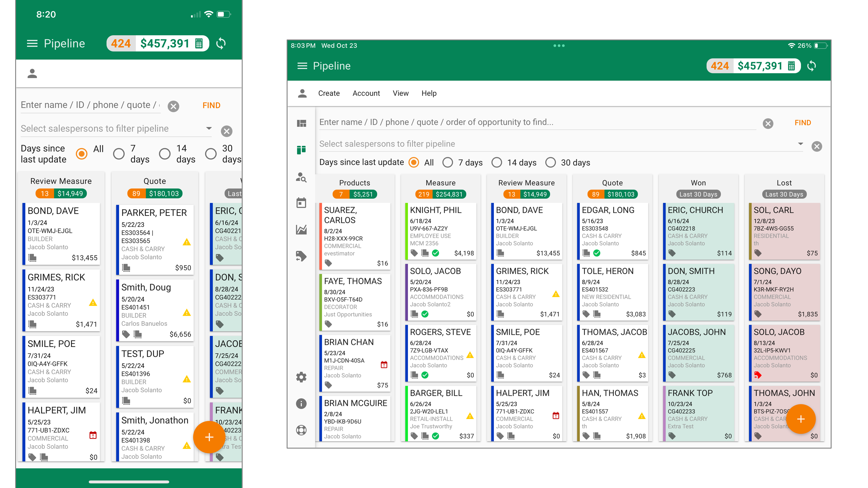
Task: Open the View menu in the menu bar
Action: point(401,93)
